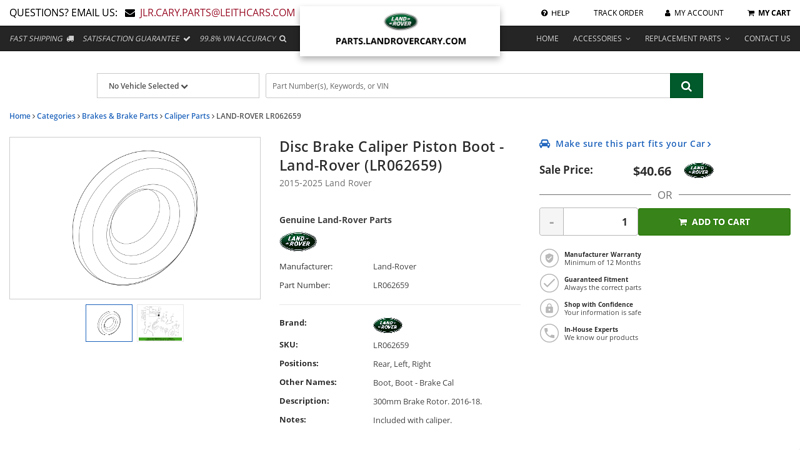Click the Part Number LR062659 value
The width and height of the screenshot is (800, 450).
click(391, 285)
